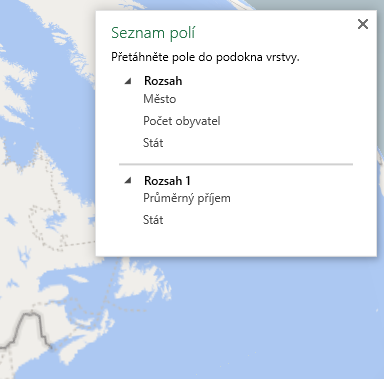384x379 pixels.
Task: Collapse the Rozsah 1 group triangle
Action: point(128,181)
